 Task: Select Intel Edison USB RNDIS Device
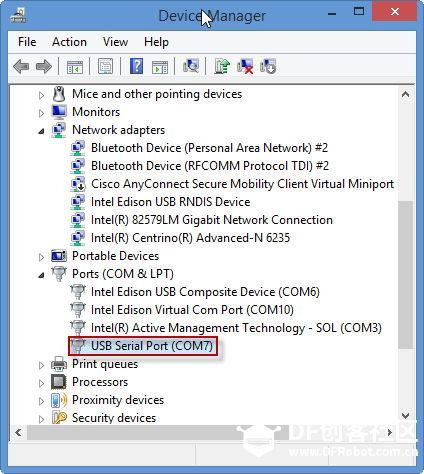pos(170,202)
